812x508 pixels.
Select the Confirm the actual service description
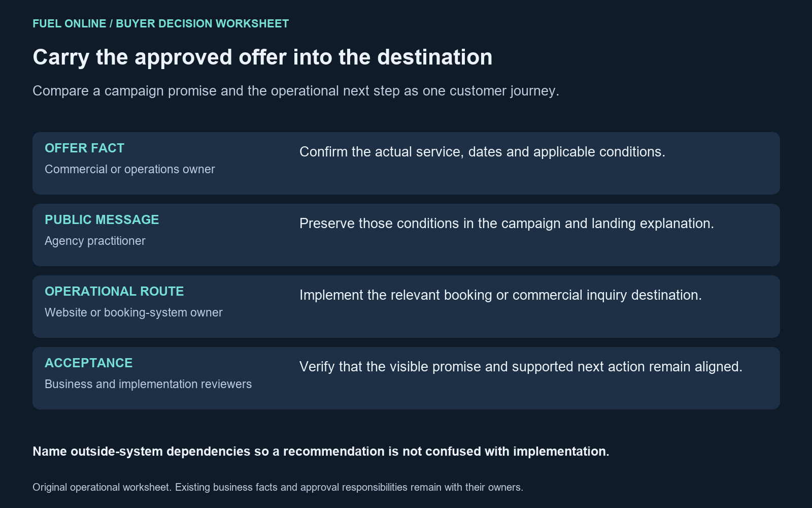(x=482, y=152)
